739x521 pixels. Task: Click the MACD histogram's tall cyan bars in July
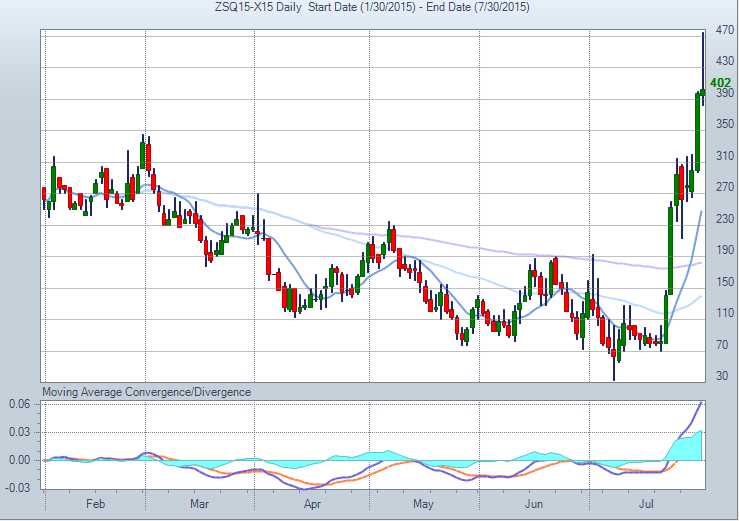686,446
